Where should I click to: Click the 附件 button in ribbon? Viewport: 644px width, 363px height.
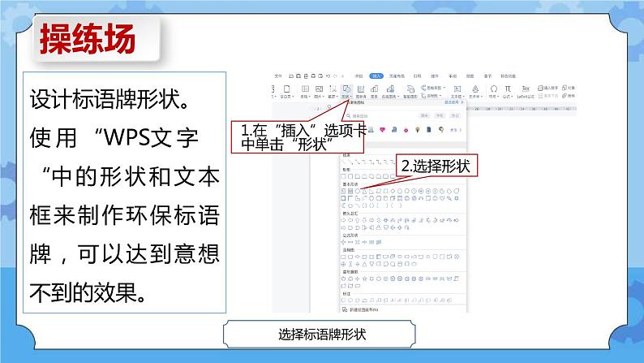(x=569, y=95)
